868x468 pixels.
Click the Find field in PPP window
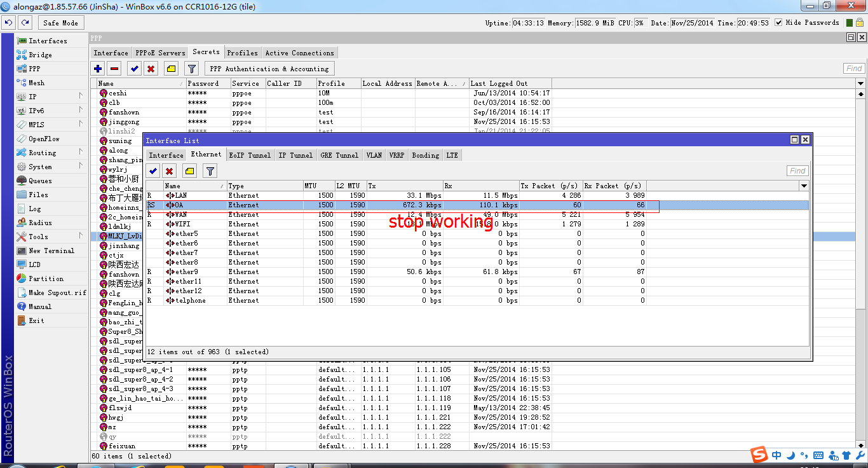point(854,69)
